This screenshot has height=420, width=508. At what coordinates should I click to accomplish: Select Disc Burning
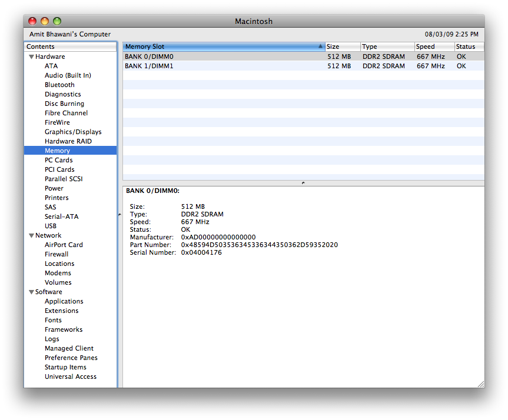tap(65, 104)
